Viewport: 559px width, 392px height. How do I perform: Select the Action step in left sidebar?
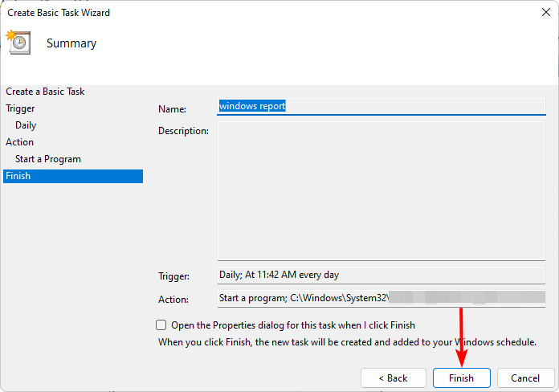click(x=20, y=142)
